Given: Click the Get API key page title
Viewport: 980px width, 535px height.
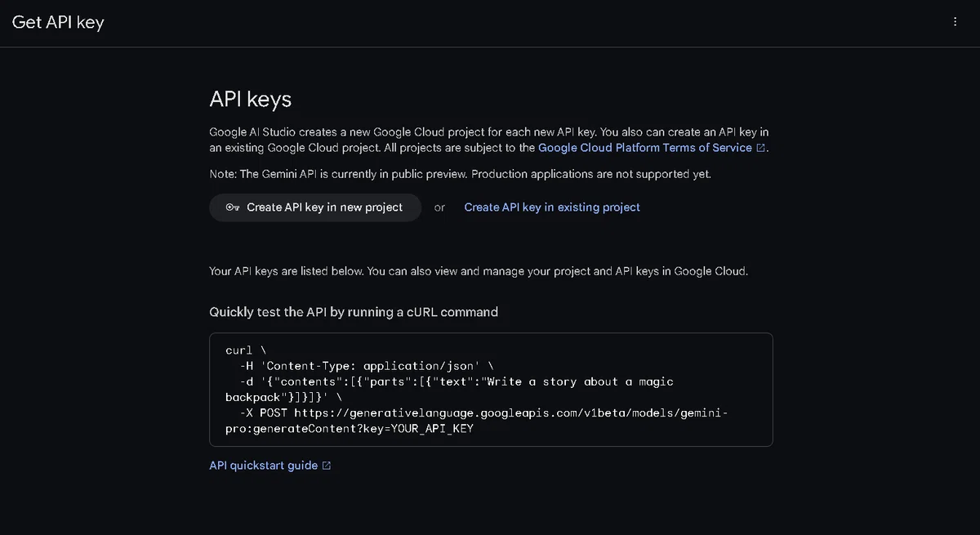Looking at the screenshot, I should 58,22.
